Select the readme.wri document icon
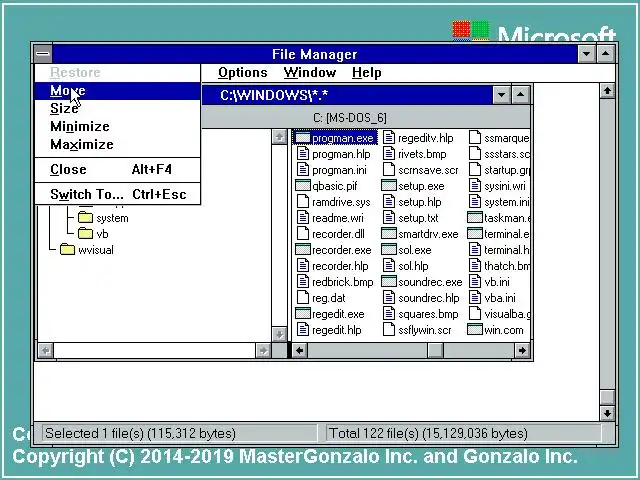Viewport: 640px width, 480px height. [303, 218]
